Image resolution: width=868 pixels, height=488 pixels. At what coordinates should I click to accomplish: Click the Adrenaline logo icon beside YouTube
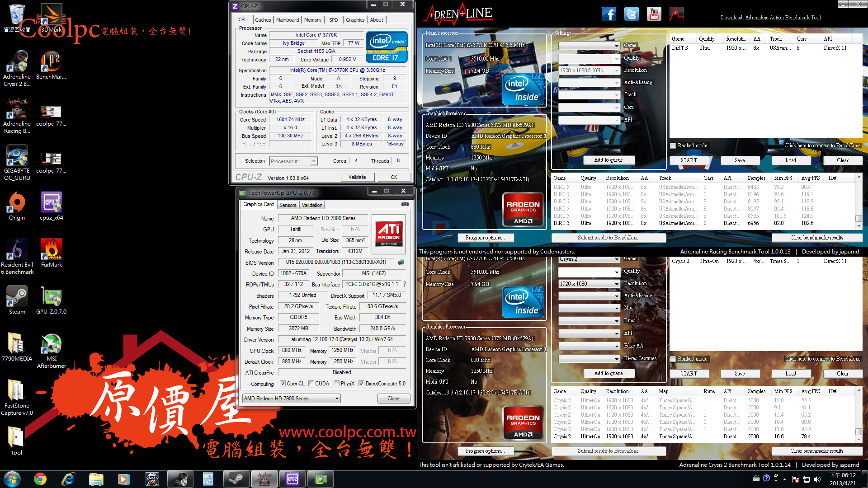(677, 14)
